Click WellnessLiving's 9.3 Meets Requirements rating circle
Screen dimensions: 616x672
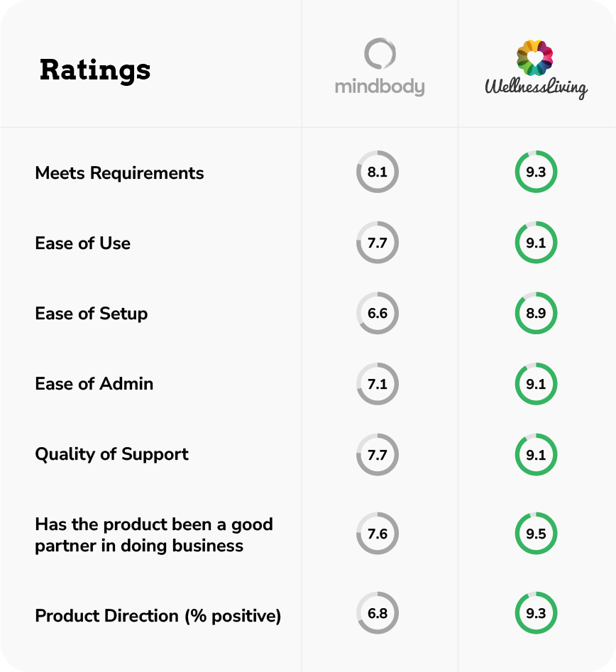(x=537, y=172)
